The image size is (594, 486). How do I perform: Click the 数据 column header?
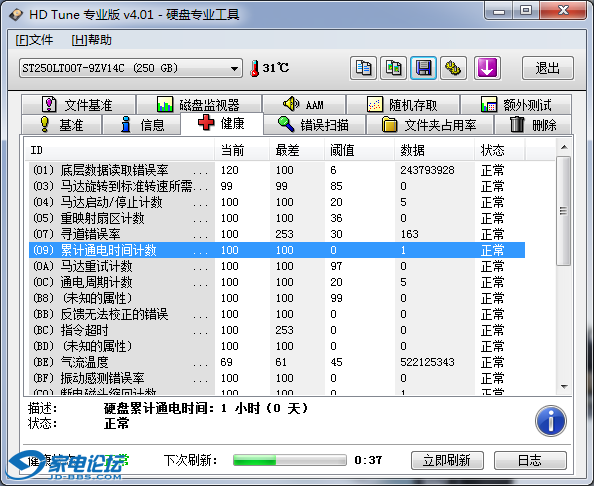[435, 150]
